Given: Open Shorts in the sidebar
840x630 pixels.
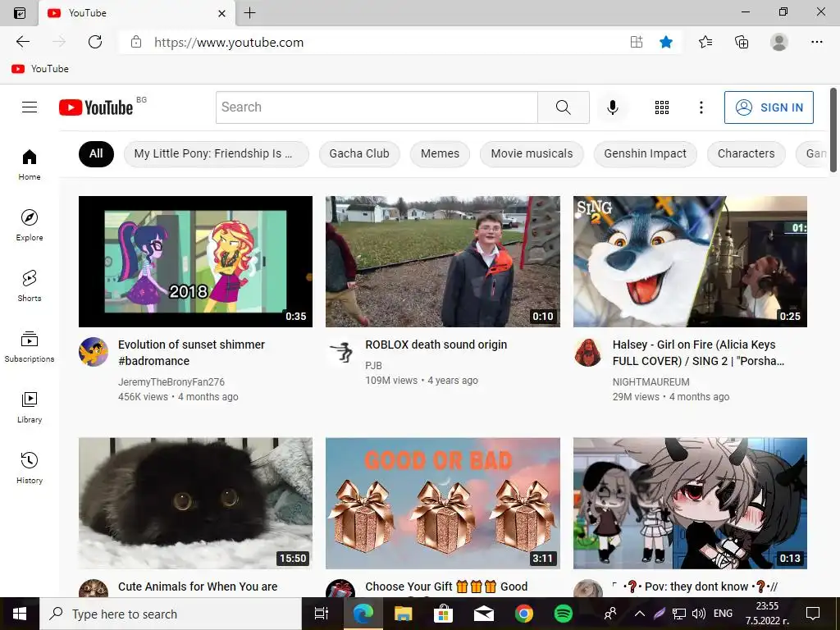Looking at the screenshot, I should 30,286.
